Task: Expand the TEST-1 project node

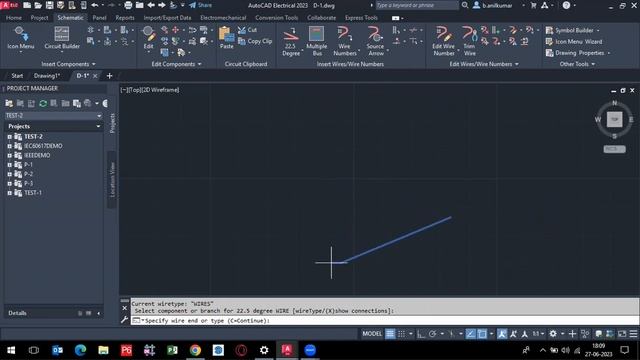Action: pyautogui.click(x=9, y=193)
